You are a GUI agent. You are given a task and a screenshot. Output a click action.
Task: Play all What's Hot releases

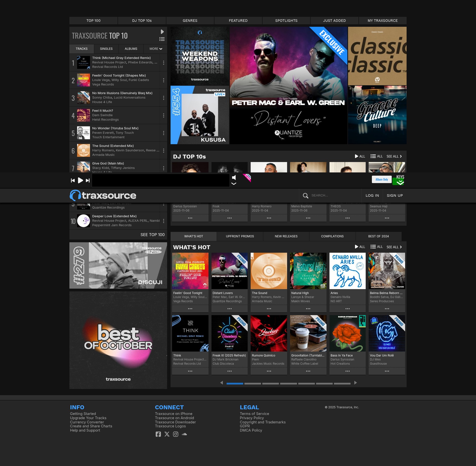(360, 247)
